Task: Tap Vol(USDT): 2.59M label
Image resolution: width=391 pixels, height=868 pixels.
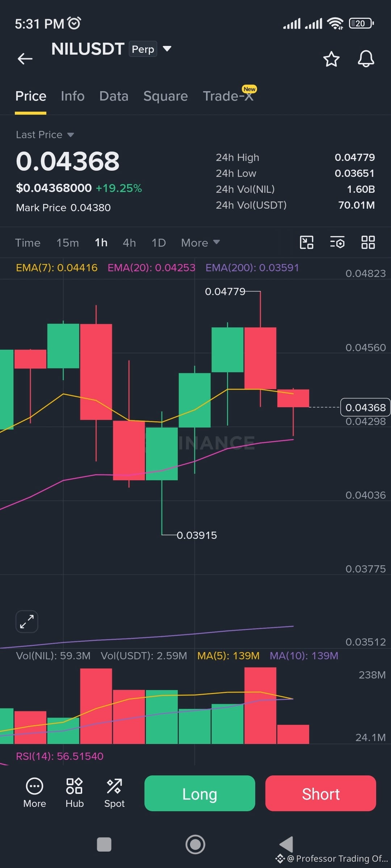Action: [x=144, y=656]
